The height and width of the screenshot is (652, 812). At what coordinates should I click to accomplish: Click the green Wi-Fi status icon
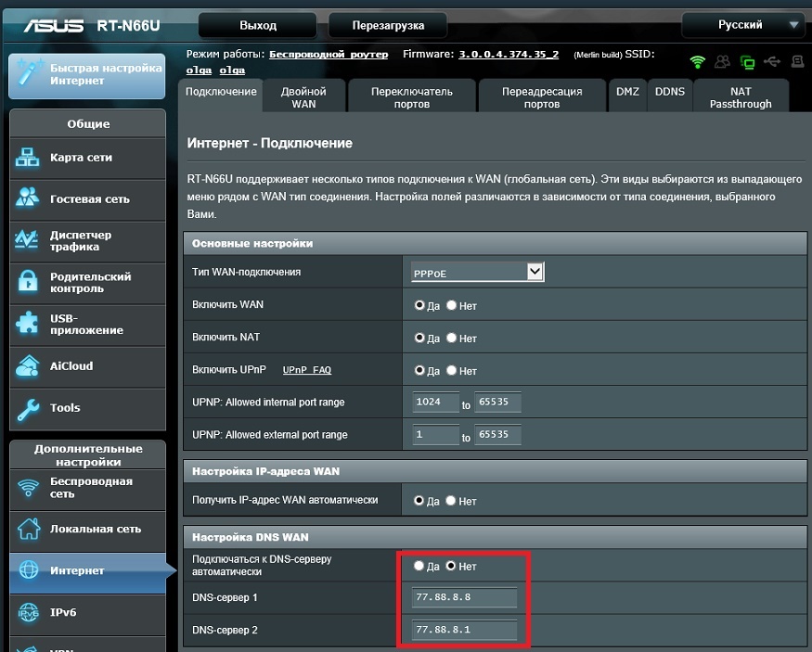point(697,62)
